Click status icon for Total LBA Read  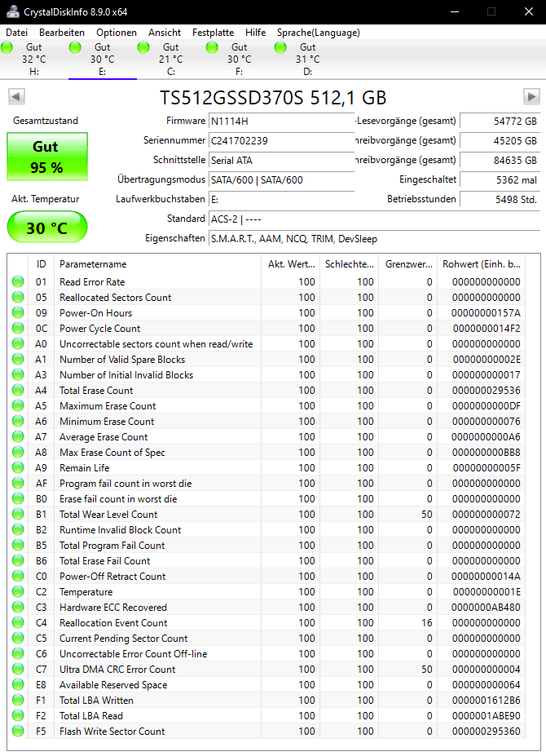tap(18, 715)
